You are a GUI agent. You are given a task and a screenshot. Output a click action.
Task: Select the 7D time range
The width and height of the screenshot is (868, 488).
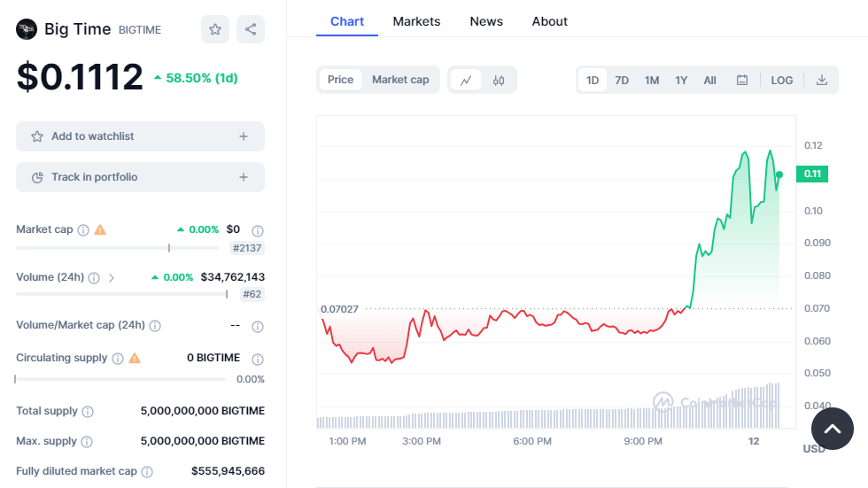click(x=622, y=80)
